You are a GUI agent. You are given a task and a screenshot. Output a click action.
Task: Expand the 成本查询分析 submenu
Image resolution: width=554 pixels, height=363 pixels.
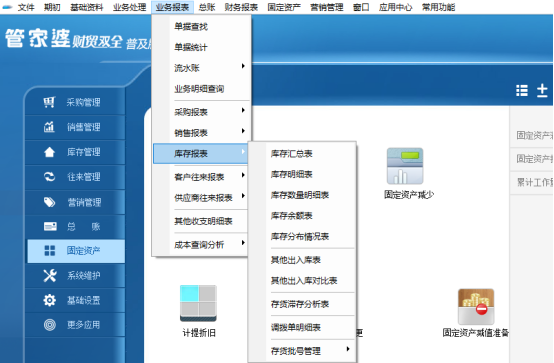(201, 245)
